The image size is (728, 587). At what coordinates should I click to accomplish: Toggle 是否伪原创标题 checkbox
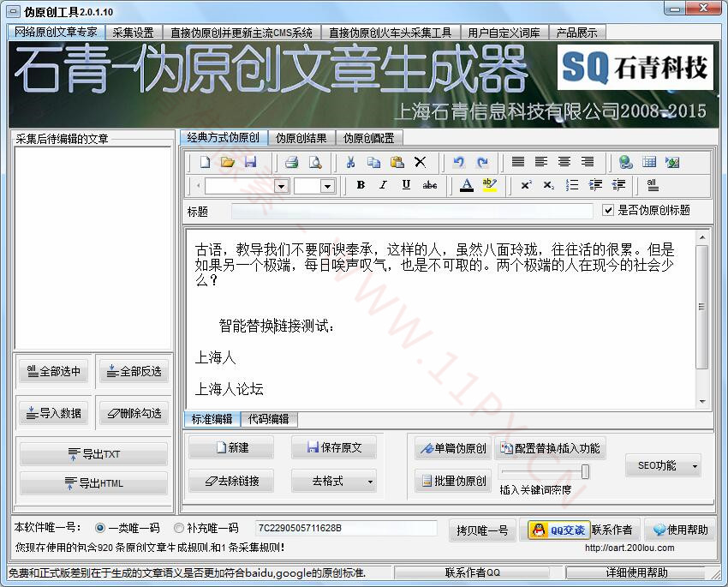(608, 210)
